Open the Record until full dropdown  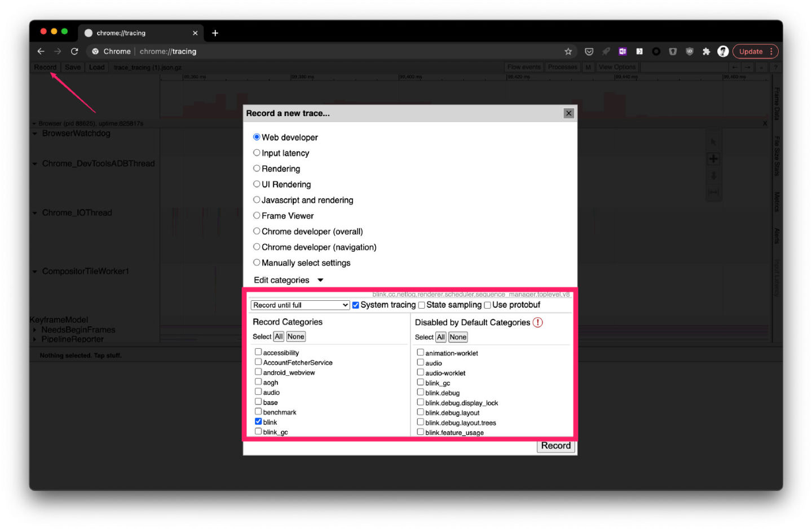[x=300, y=305]
